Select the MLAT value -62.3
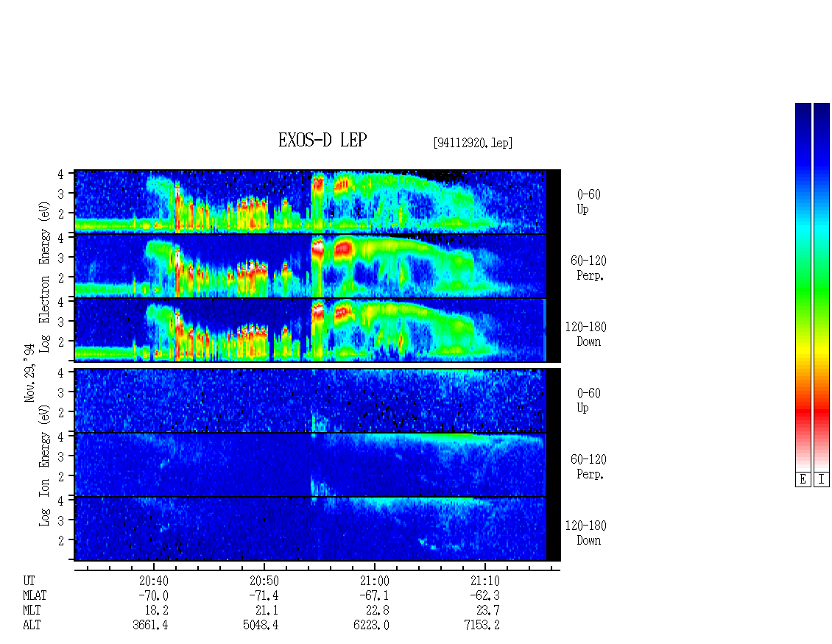This screenshot has height=644, width=832. click(x=485, y=595)
